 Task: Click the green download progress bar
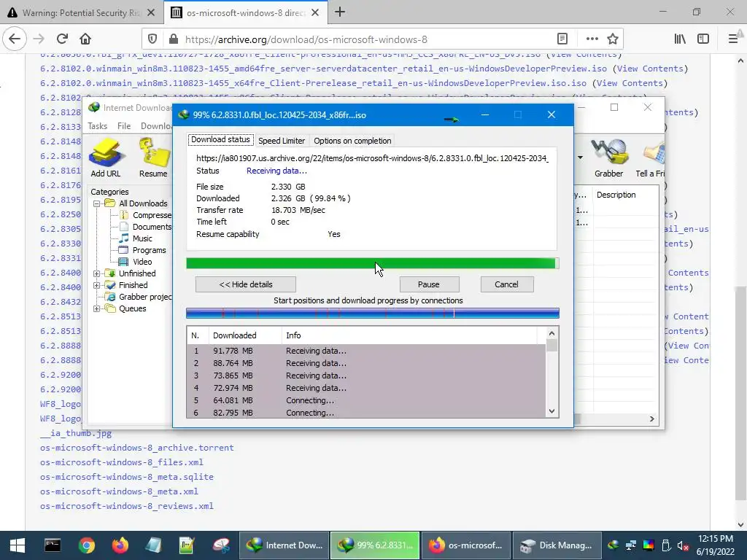coord(372,263)
